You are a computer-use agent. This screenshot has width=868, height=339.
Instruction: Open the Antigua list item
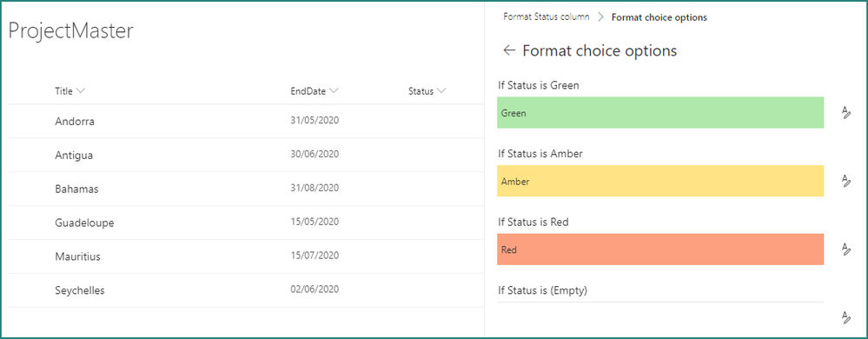(74, 155)
